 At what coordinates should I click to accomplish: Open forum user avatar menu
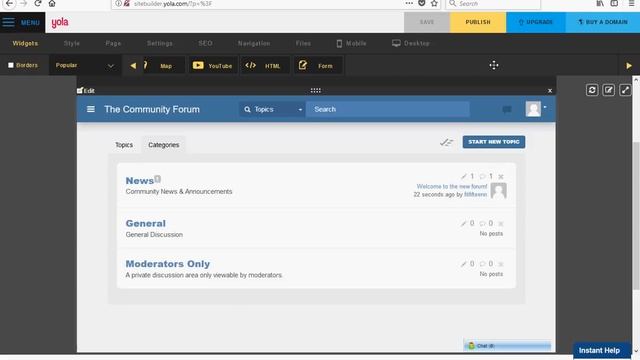[x=536, y=109]
